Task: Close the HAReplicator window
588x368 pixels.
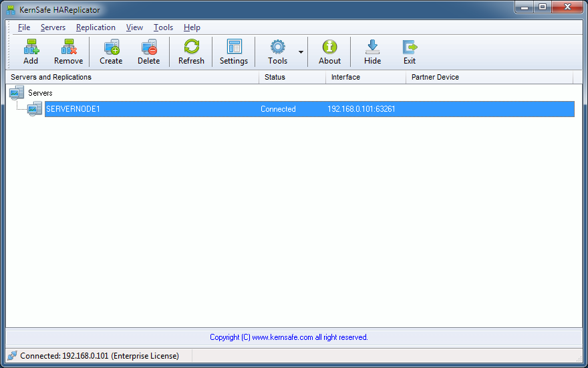Action: (x=567, y=7)
